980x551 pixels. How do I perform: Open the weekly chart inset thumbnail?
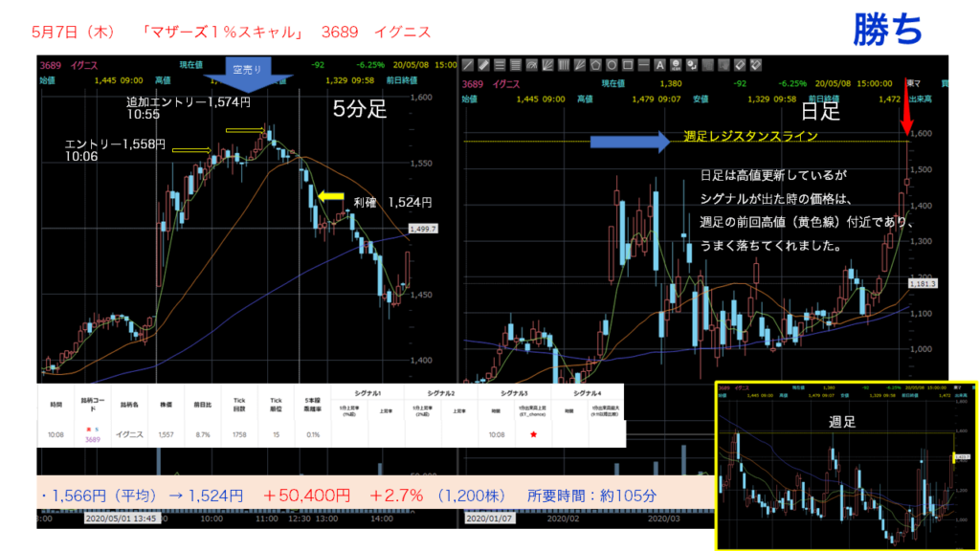pyautogui.click(x=846, y=466)
